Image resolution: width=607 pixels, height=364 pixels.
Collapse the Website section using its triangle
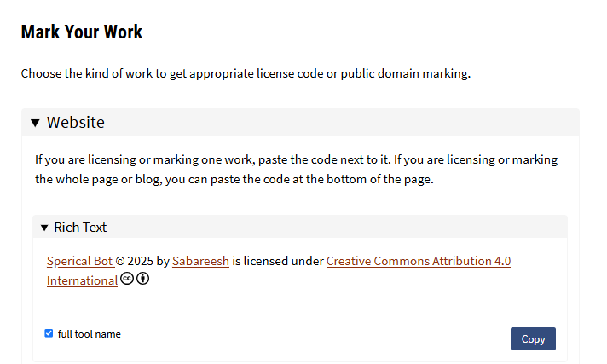click(x=35, y=123)
